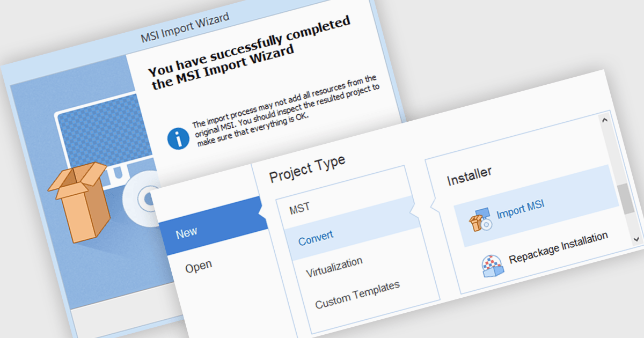This screenshot has height=338, width=644.
Task: Click the Project Type heading
Action: (307, 168)
